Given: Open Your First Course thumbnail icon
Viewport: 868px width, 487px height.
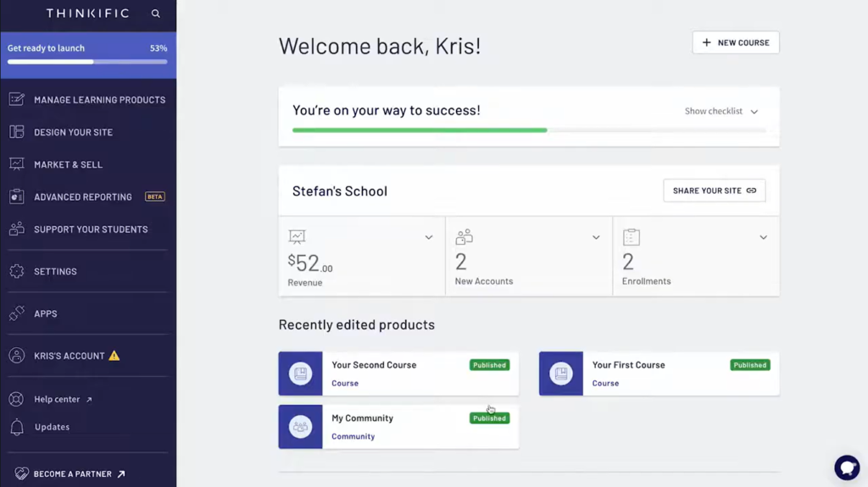Looking at the screenshot, I should point(561,374).
